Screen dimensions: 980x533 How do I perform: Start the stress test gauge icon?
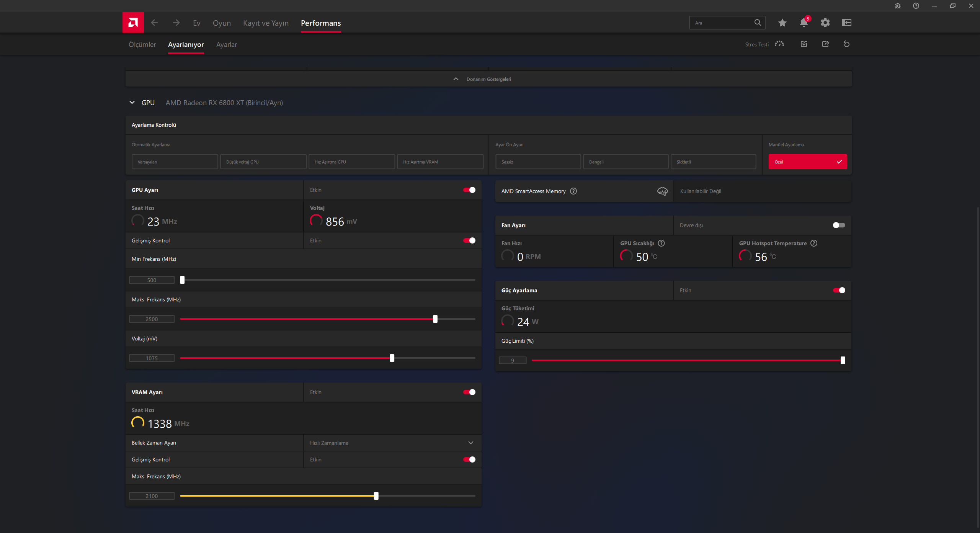coord(779,44)
